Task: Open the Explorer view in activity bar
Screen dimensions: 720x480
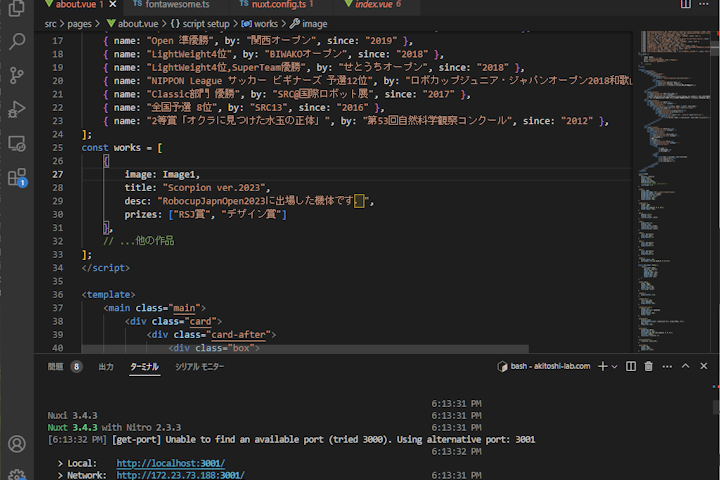Action: pos(17,7)
